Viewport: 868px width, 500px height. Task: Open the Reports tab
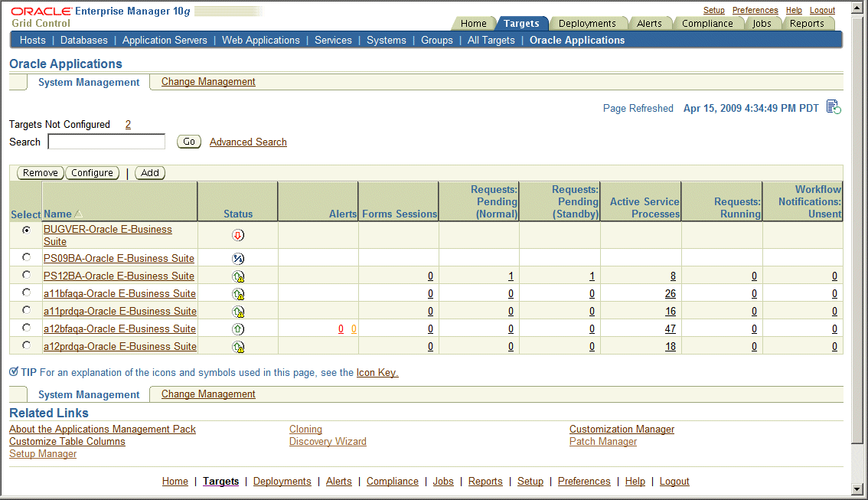[x=807, y=23]
